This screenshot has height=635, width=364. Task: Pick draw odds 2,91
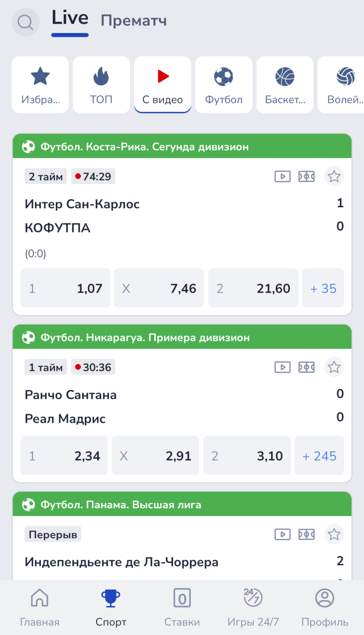pos(155,456)
